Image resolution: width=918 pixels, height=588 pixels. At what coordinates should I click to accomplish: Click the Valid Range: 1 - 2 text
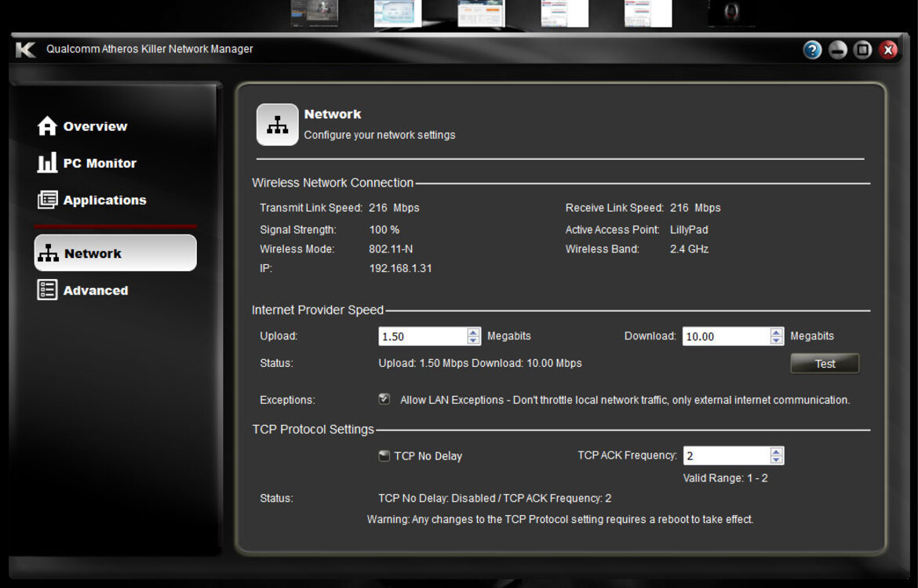click(x=726, y=478)
